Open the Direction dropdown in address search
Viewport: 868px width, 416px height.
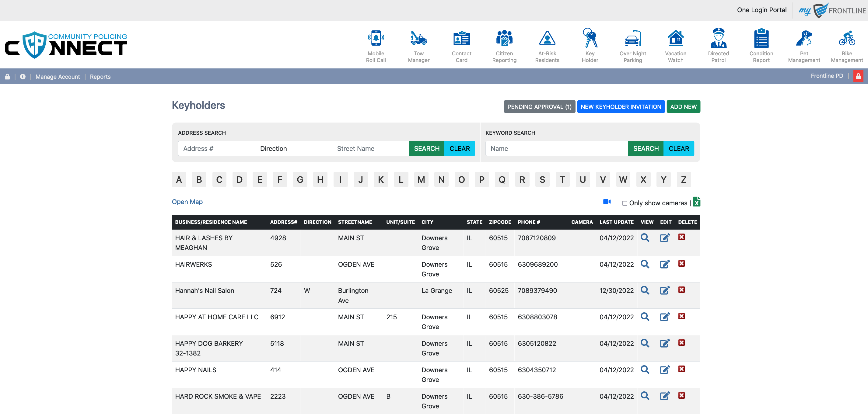click(x=293, y=148)
